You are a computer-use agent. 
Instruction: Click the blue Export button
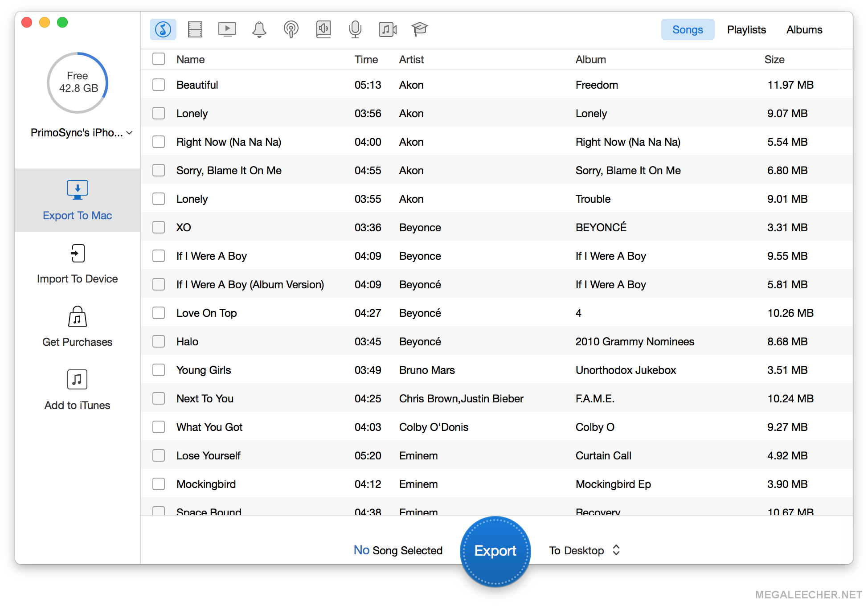495,551
